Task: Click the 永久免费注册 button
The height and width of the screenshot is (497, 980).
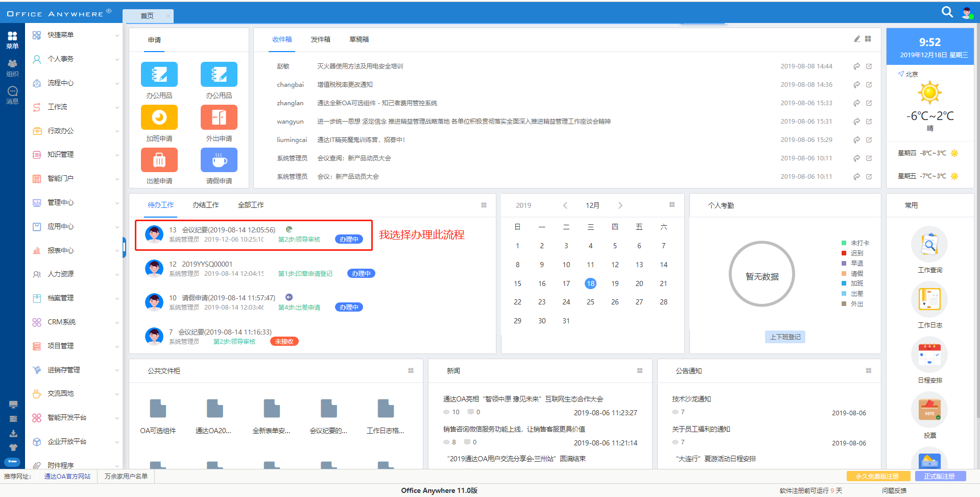Action: click(x=878, y=476)
